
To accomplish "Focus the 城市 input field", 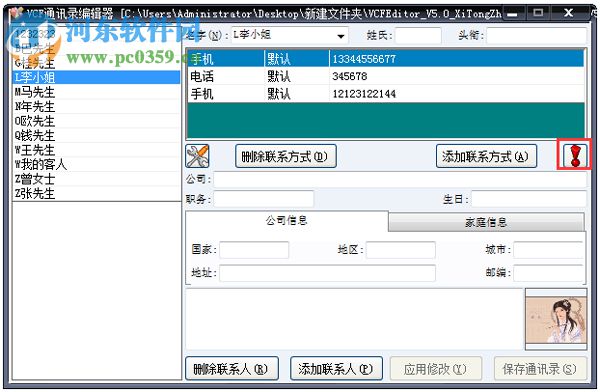I will coord(548,250).
